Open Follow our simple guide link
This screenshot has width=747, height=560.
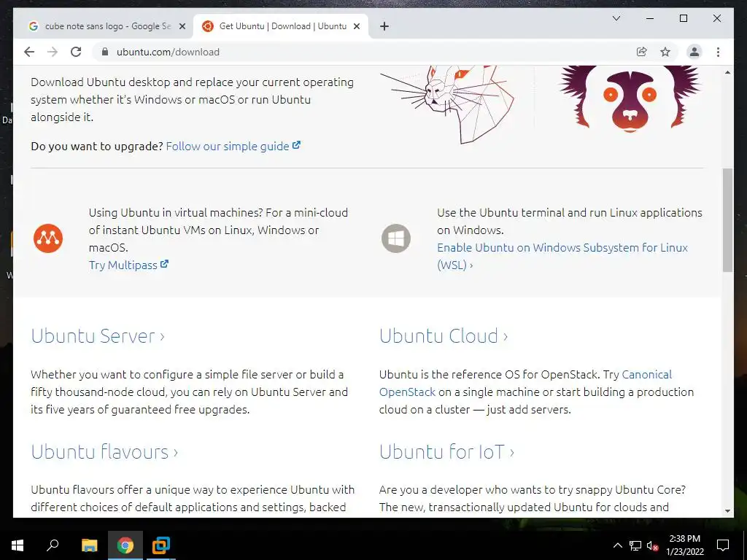pyautogui.click(x=233, y=146)
